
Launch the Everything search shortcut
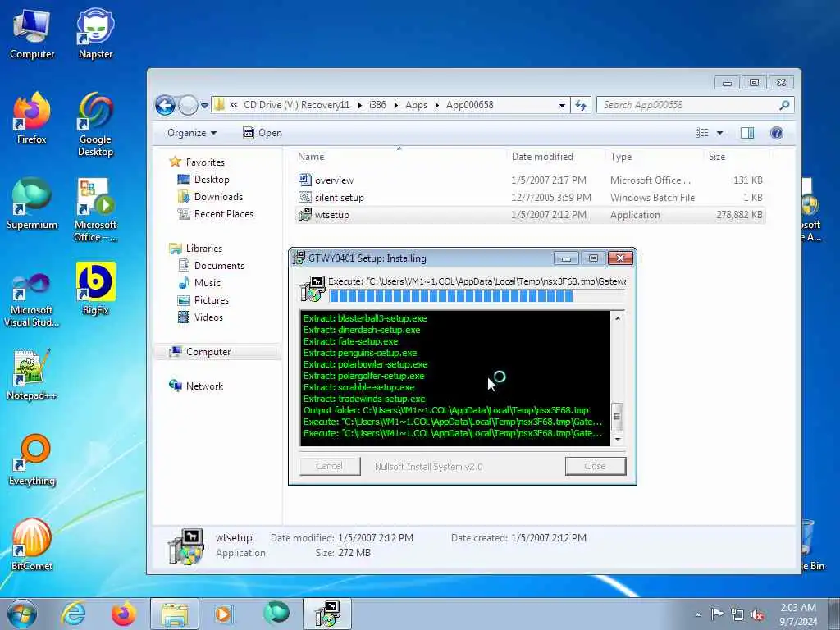point(32,460)
